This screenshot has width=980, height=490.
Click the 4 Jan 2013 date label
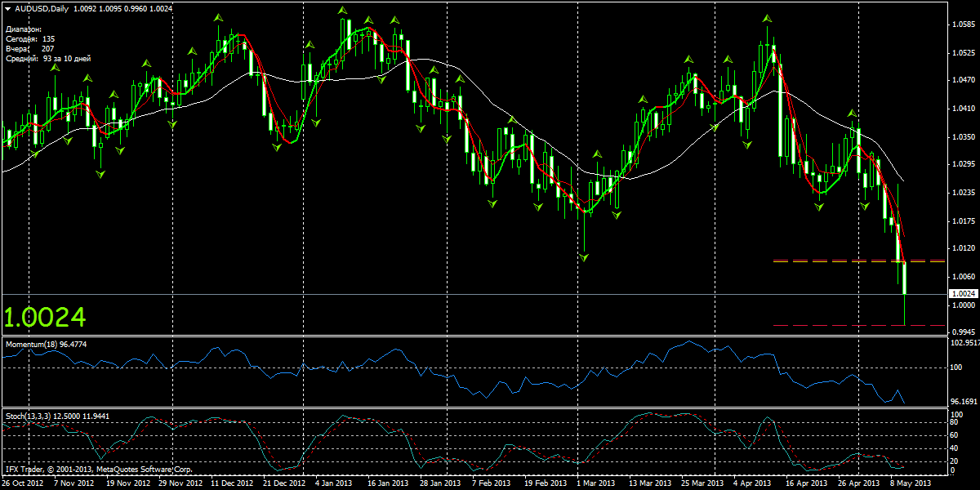[x=332, y=483]
